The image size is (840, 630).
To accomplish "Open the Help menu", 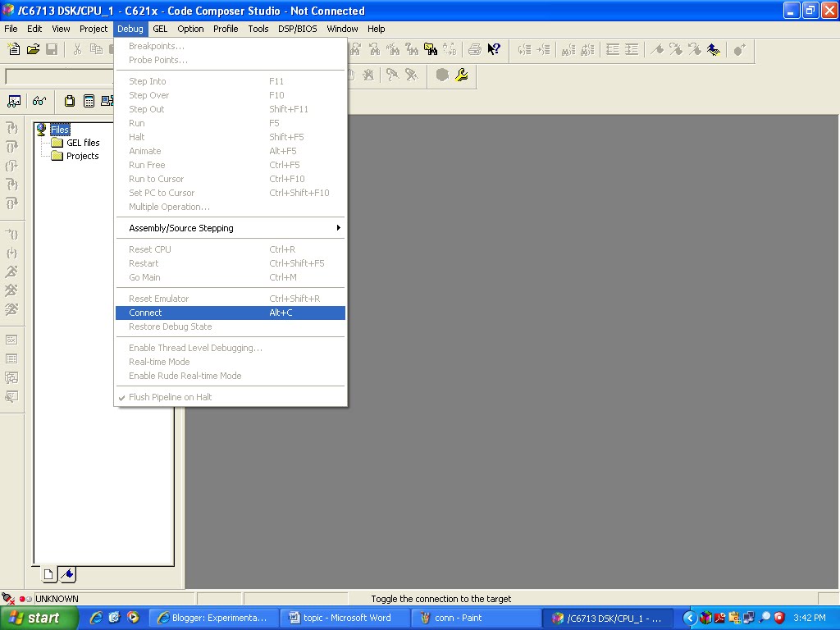I will coord(376,29).
